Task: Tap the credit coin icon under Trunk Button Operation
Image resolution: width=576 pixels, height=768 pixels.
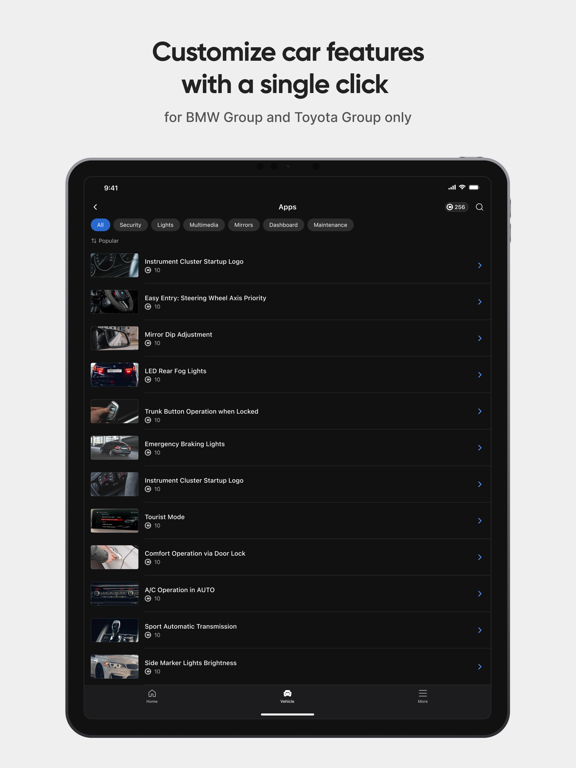Action: tap(148, 420)
